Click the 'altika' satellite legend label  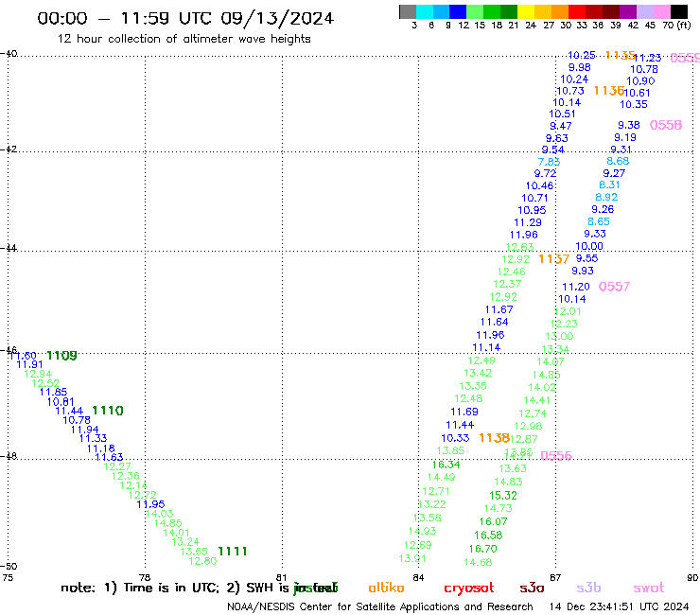[x=386, y=588]
